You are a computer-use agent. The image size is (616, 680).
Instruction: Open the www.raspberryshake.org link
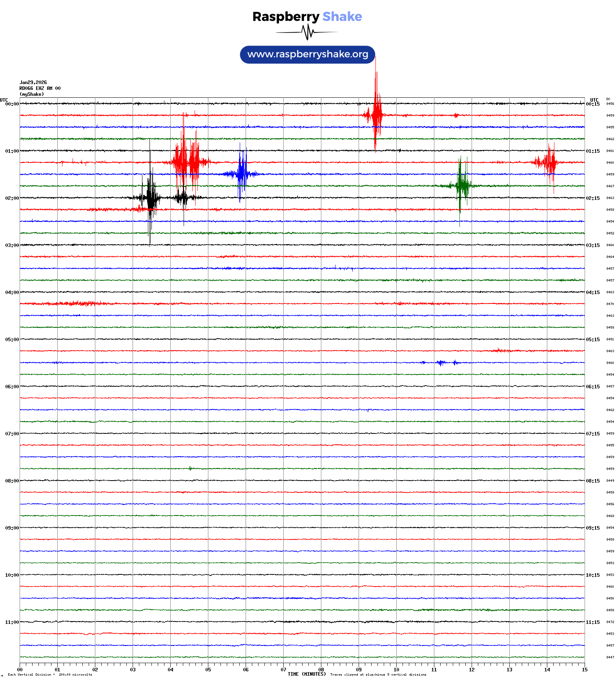(x=307, y=54)
